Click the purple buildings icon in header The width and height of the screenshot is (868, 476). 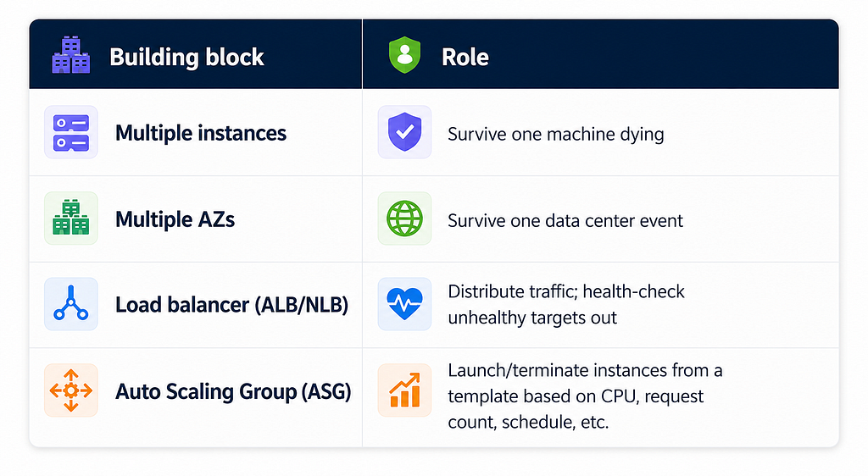(71, 55)
